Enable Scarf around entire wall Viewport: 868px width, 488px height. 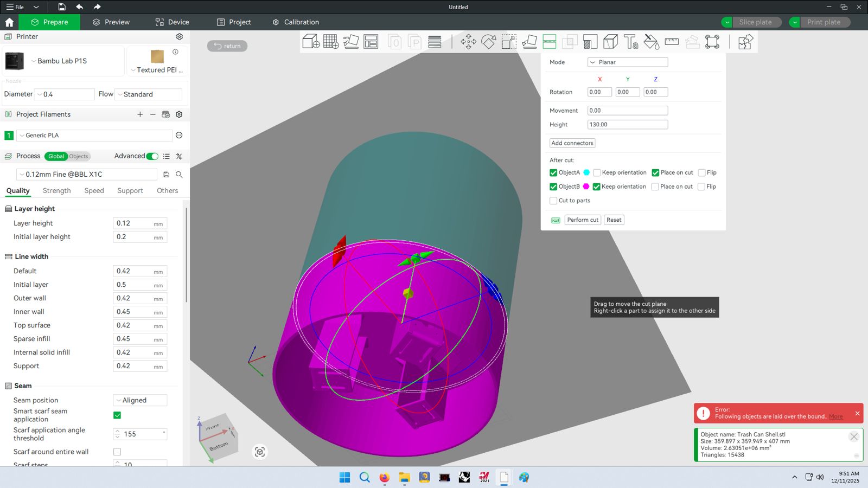click(117, 452)
